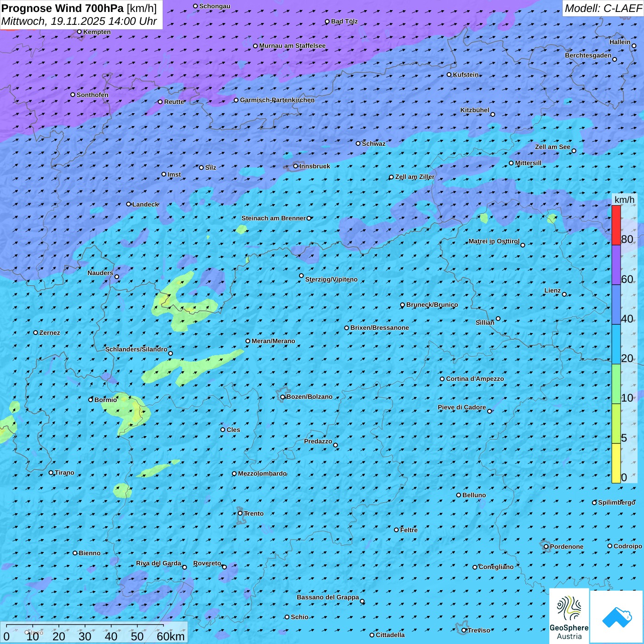Select the Spilimbergo location marker
The image size is (644, 644).
(594, 503)
